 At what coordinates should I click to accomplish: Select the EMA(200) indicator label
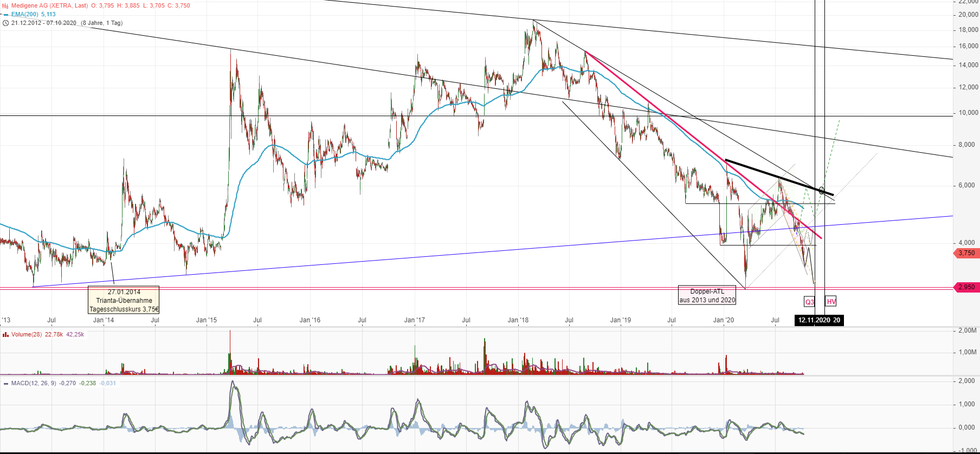[x=25, y=15]
